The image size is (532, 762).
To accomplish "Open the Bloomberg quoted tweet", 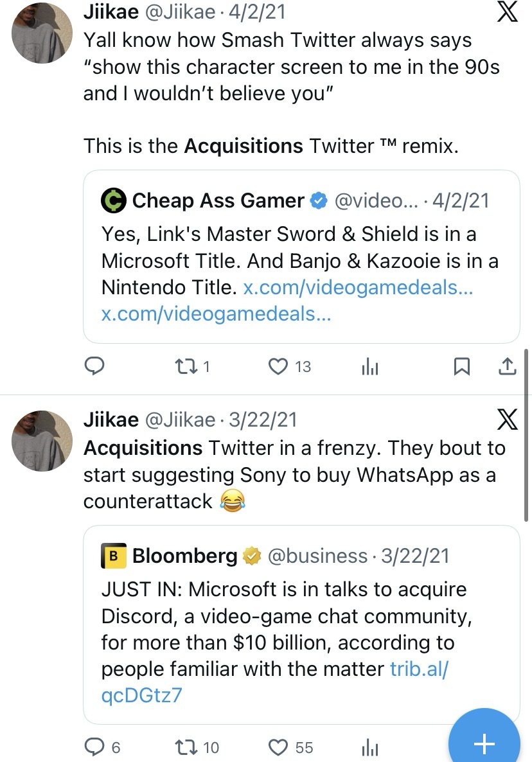I will click(x=301, y=616).
